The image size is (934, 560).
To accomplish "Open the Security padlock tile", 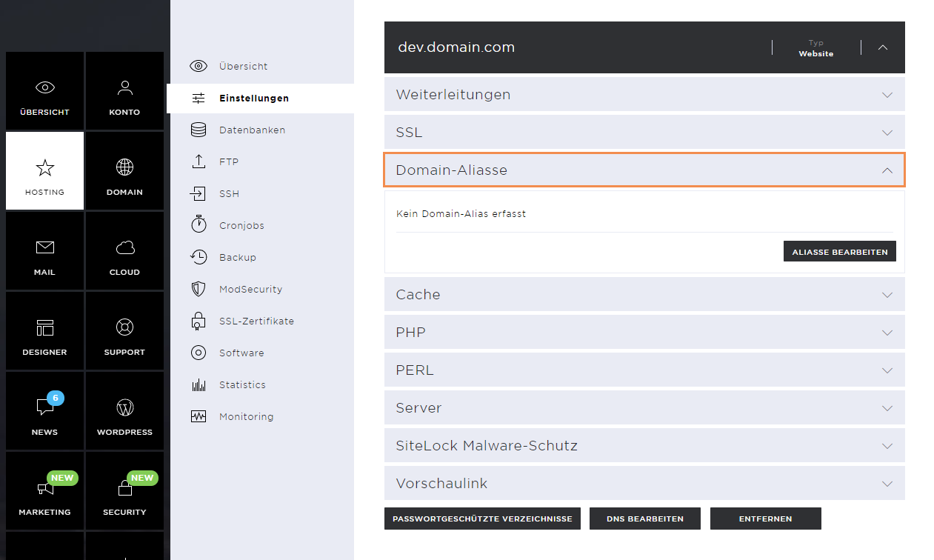I will [124, 491].
